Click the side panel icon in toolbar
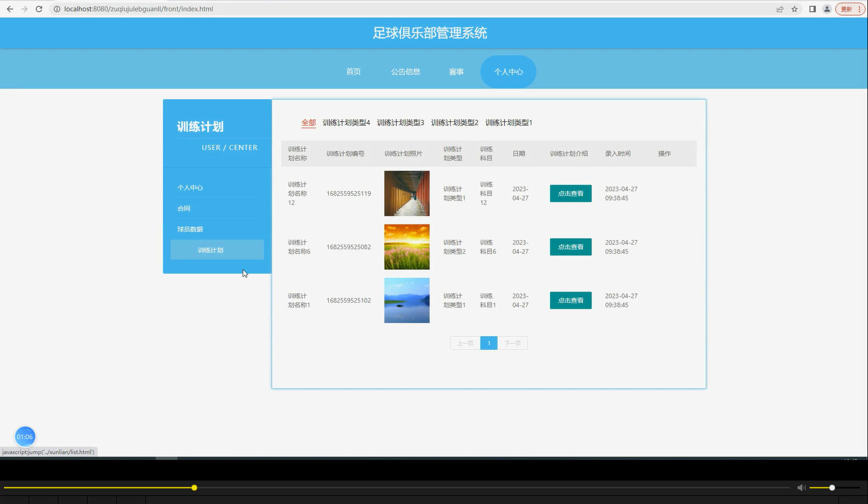Screen dimensions: 868x504 click(811, 9)
